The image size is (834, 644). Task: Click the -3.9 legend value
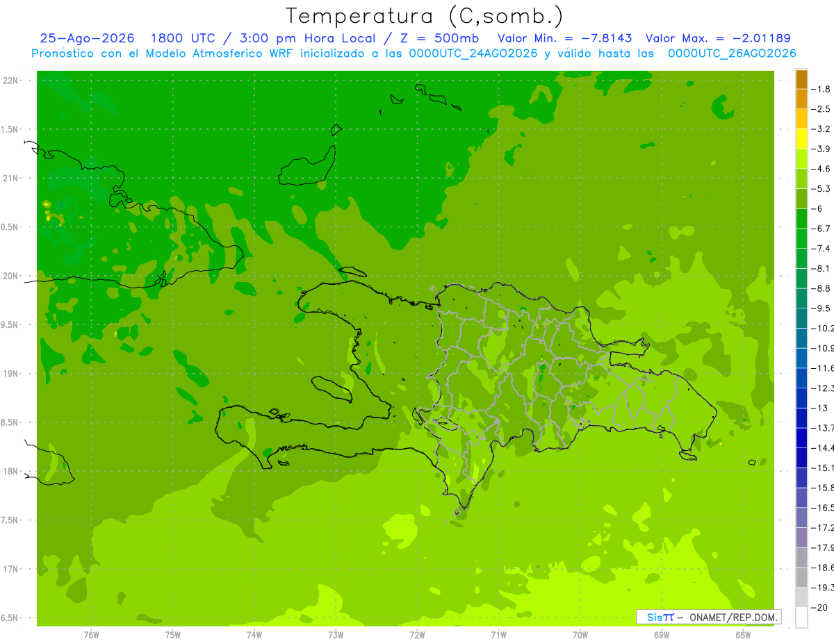tap(821, 149)
